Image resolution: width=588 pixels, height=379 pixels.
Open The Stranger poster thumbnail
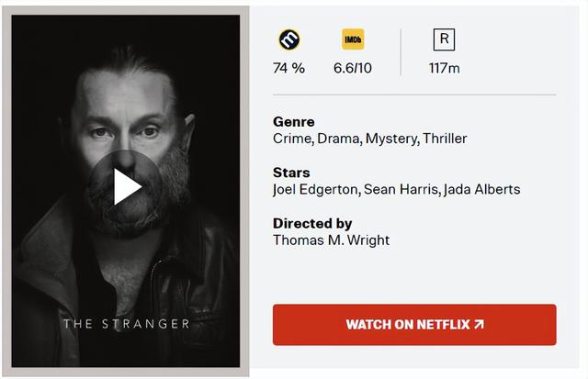pos(126,191)
